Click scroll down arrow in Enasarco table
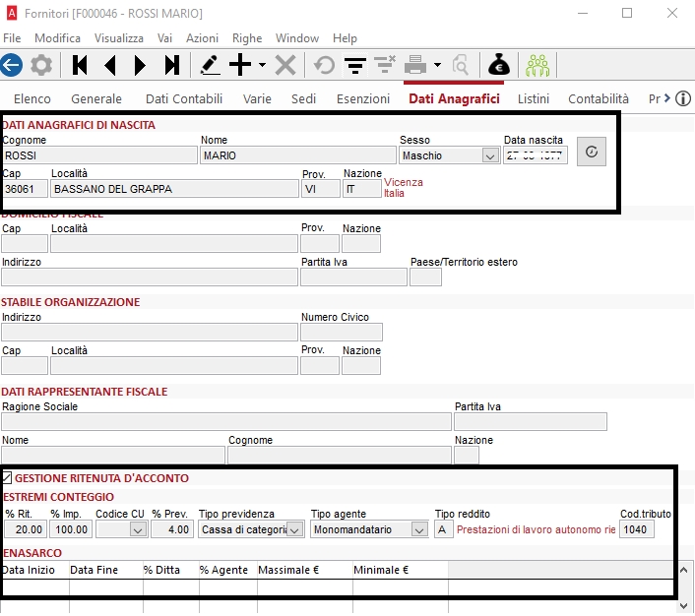This screenshot has width=695, height=616. pyautogui.click(x=683, y=605)
